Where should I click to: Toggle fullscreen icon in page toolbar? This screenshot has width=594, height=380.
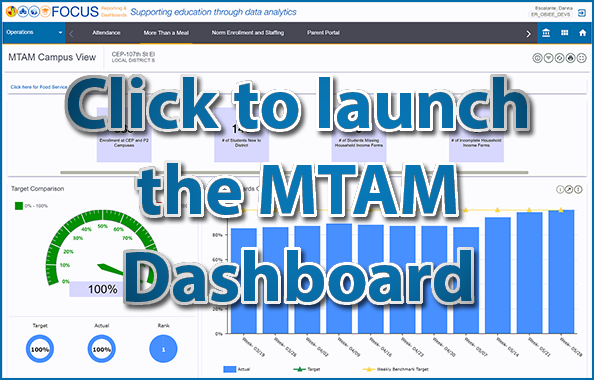click(581, 58)
